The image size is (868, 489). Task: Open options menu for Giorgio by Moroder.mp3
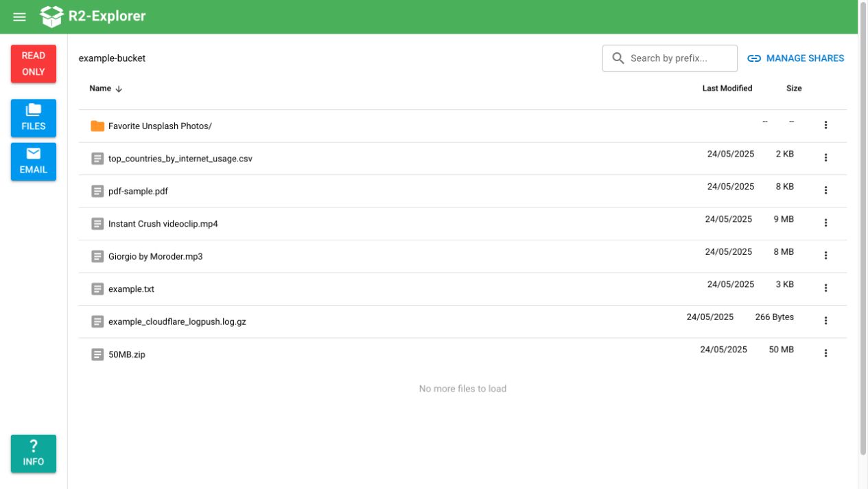point(825,255)
